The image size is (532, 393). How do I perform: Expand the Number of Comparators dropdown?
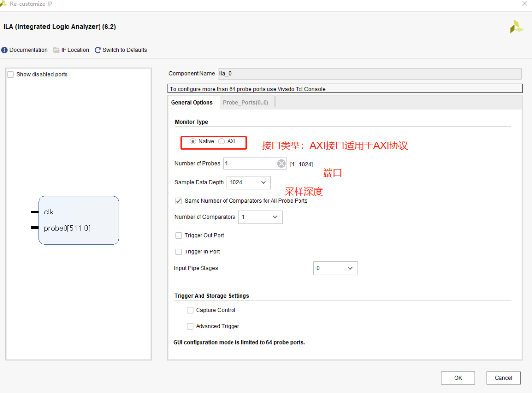click(260, 217)
